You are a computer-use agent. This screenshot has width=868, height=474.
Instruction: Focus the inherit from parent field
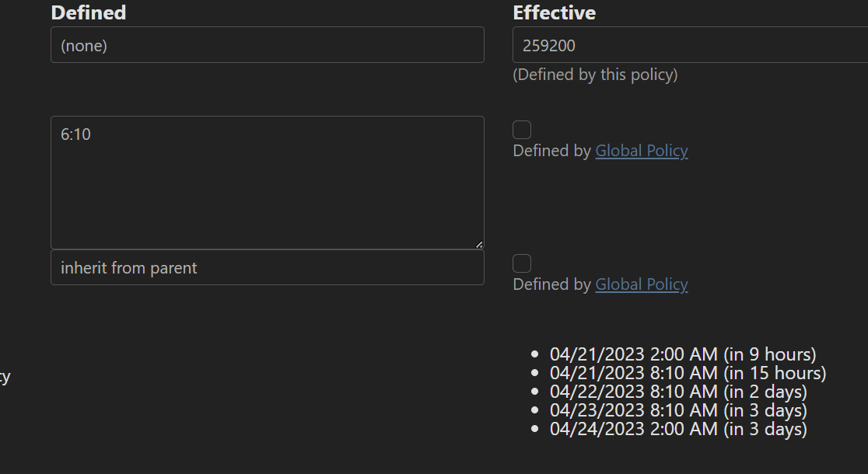(x=267, y=267)
